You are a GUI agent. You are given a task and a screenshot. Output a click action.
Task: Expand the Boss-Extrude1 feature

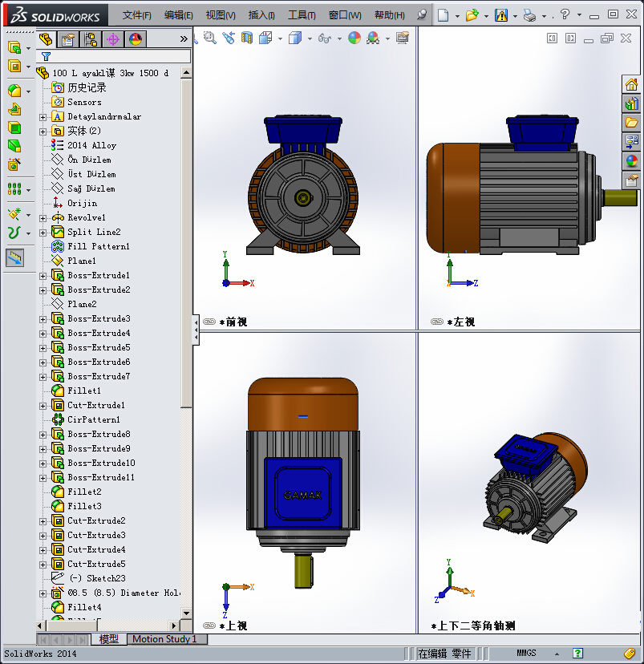point(43,276)
